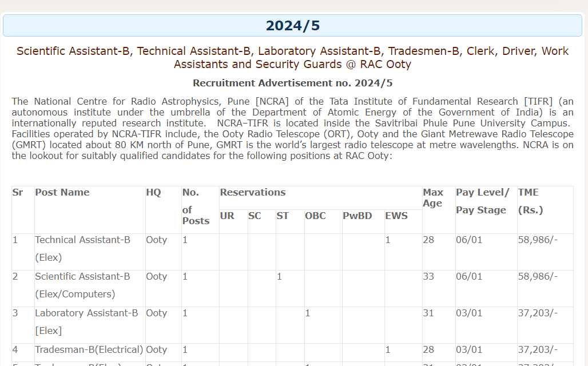
Task: Click pay level '06/01' in Scientific Assistant-B row
Action: pyautogui.click(x=469, y=276)
